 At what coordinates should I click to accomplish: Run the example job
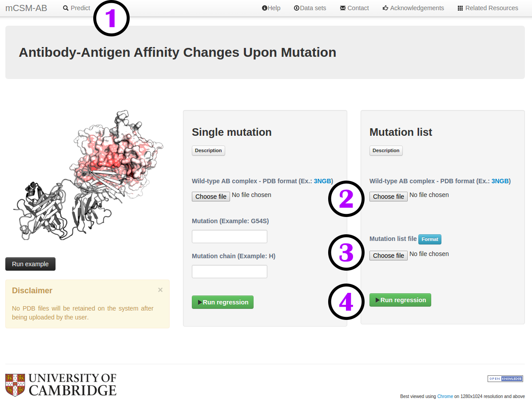30,264
